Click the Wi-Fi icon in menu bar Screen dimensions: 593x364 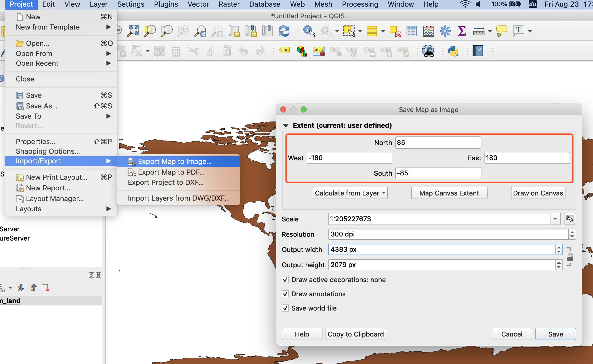click(x=465, y=4)
